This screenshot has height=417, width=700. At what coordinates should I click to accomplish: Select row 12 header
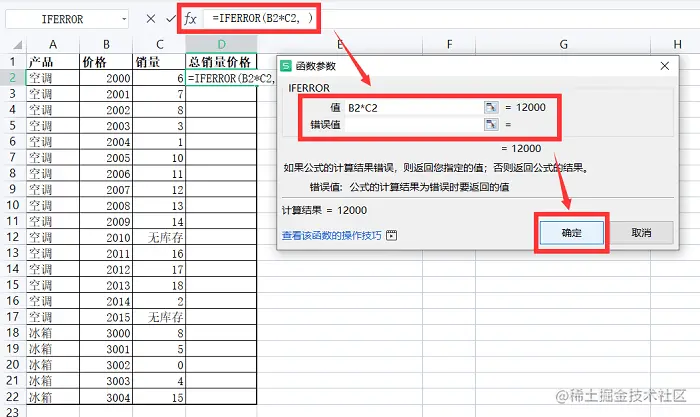12,237
